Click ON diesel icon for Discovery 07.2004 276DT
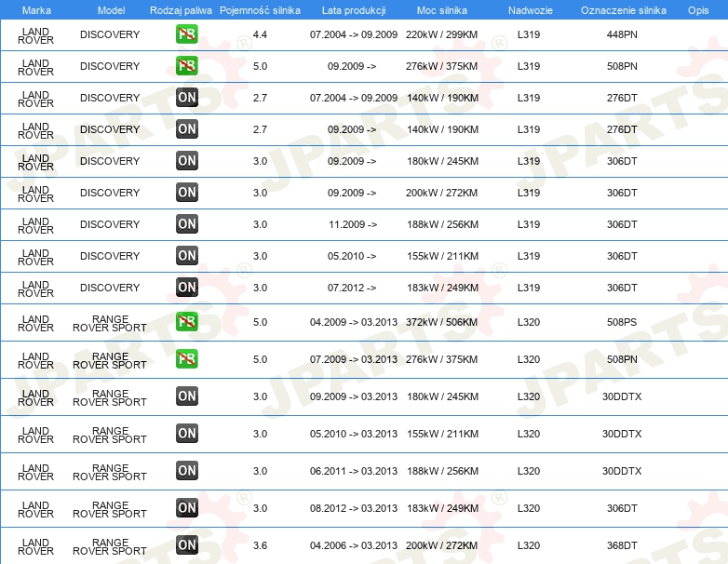 click(186, 98)
